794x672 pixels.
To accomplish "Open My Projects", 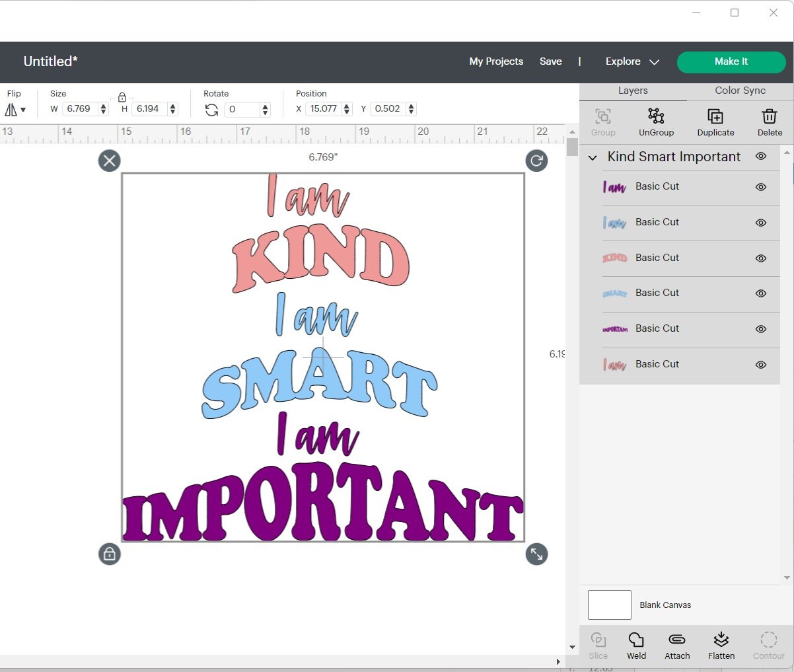I will pyautogui.click(x=496, y=61).
